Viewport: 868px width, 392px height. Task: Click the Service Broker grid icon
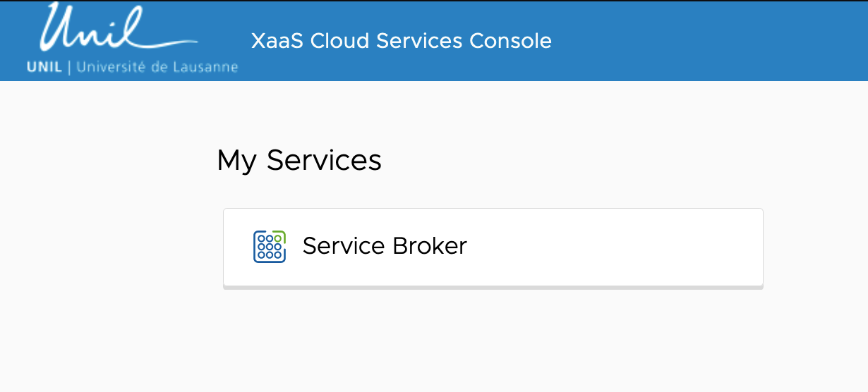[x=269, y=247]
